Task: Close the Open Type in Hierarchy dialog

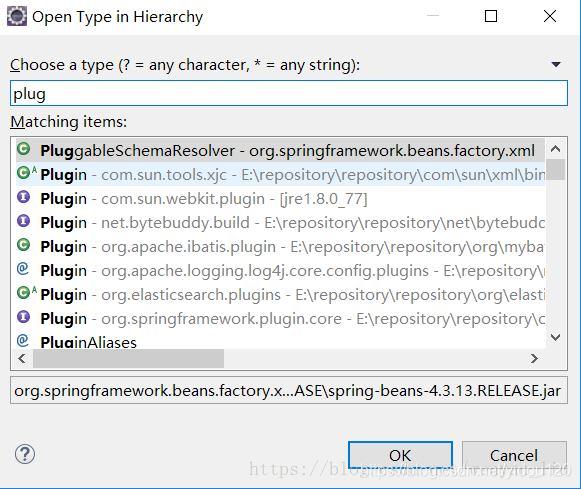Action: (550, 16)
